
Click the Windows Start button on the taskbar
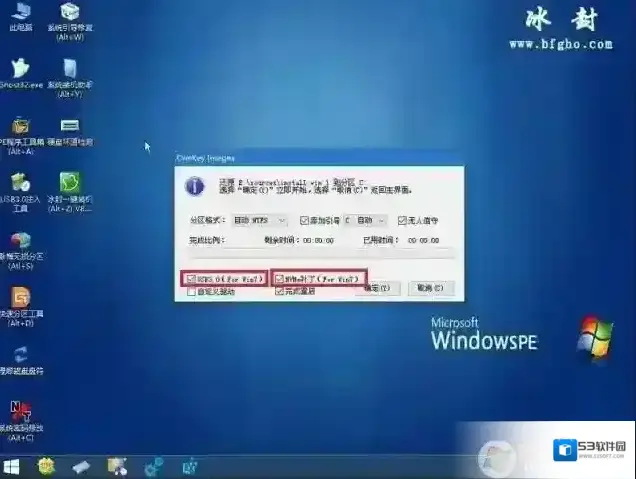tap(12, 466)
